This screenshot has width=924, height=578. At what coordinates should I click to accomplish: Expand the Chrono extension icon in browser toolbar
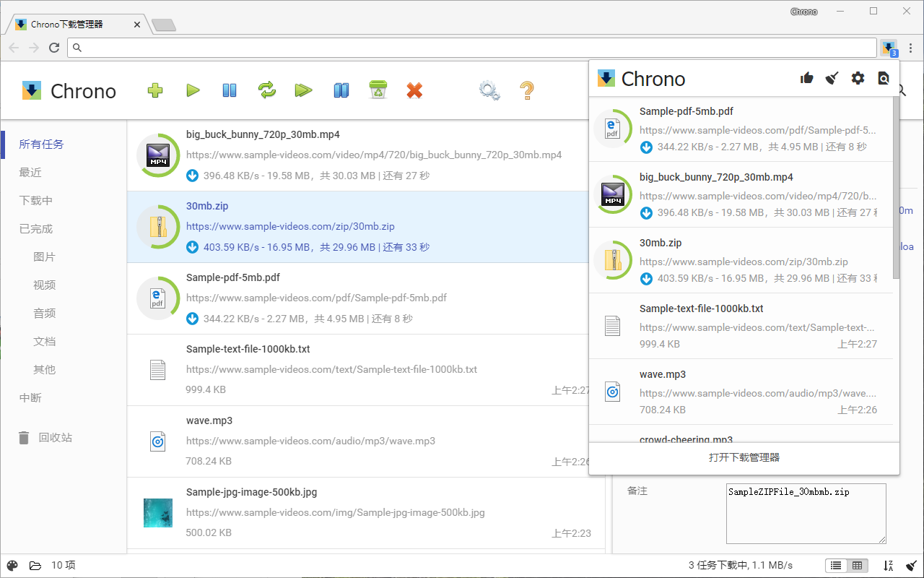[x=889, y=48]
